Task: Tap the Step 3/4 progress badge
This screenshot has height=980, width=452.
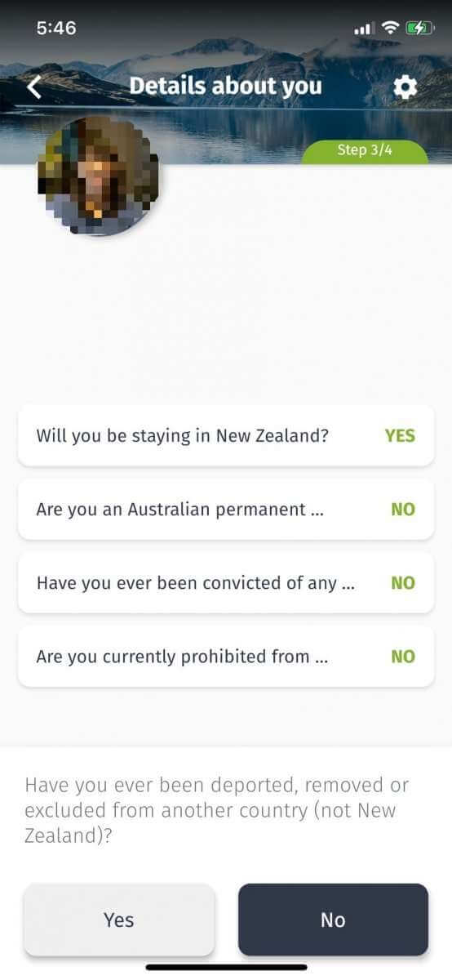Action: pos(365,151)
